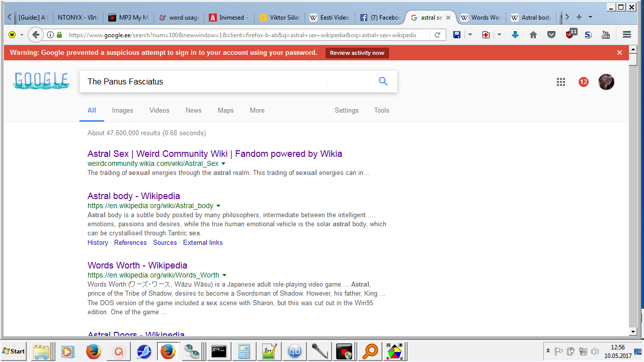Open the dropdown beside the yellow M icon
644x362 pixels.
[x=22, y=35]
